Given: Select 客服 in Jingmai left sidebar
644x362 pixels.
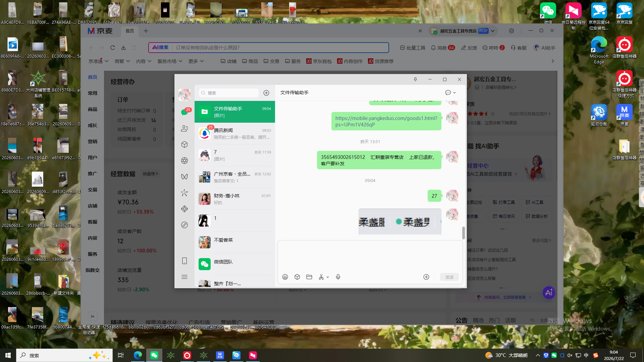Looking at the screenshot, I should click(93, 222).
